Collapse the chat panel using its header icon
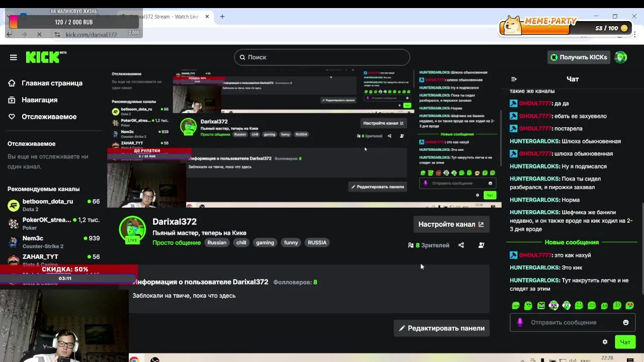The image size is (644, 362). [514, 79]
